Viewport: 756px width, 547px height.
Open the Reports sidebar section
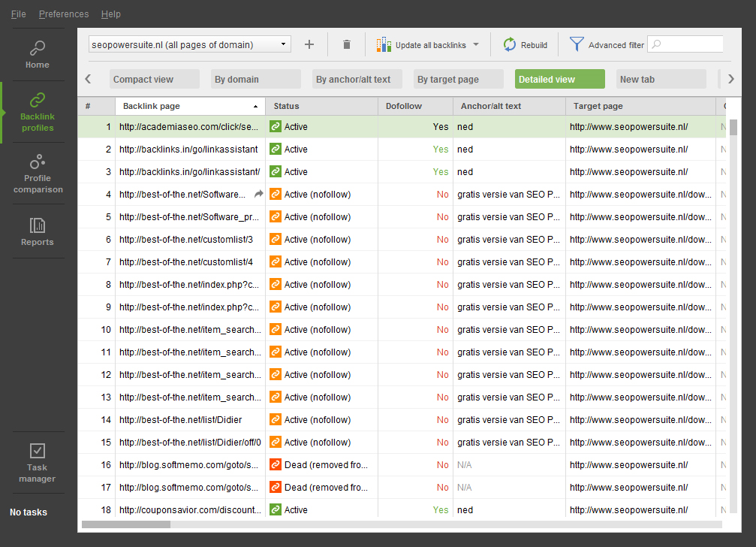tap(38, 231)
